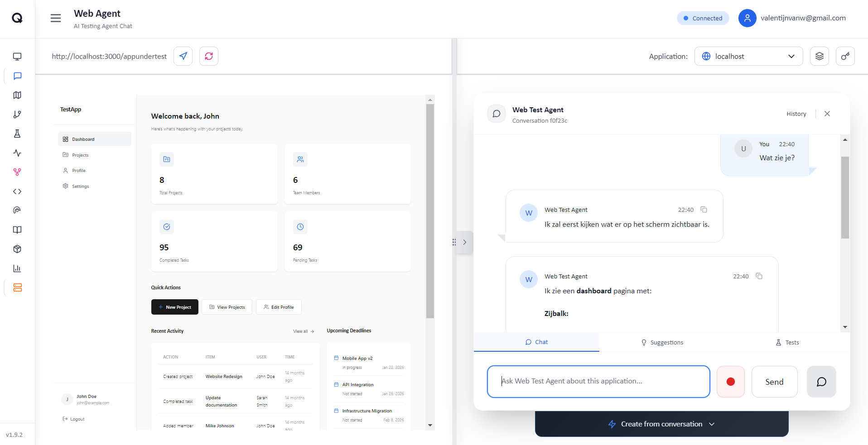The width and height of the screenshot is (868, 445).
Task: Click the pink nodes icon in sidebar
Action: tap(17, 172)
